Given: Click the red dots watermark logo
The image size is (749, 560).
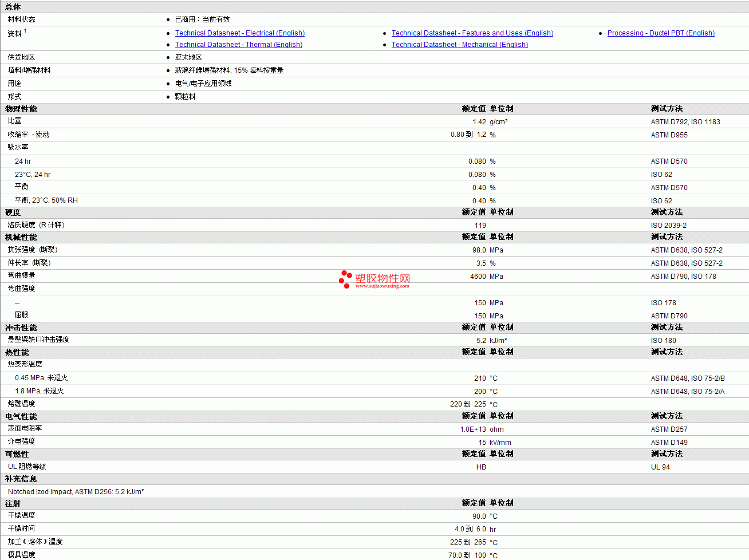Looking at the screenshot, I should click(345, 279).
